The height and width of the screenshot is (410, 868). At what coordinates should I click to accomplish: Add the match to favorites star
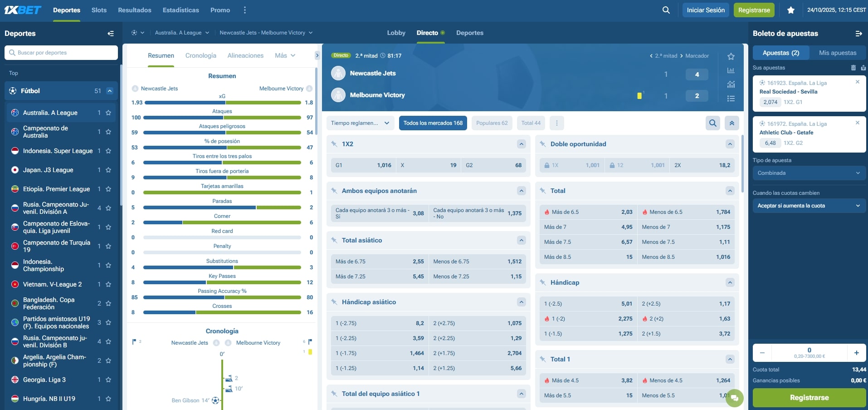pyautogui.click(x=731, y=56)
